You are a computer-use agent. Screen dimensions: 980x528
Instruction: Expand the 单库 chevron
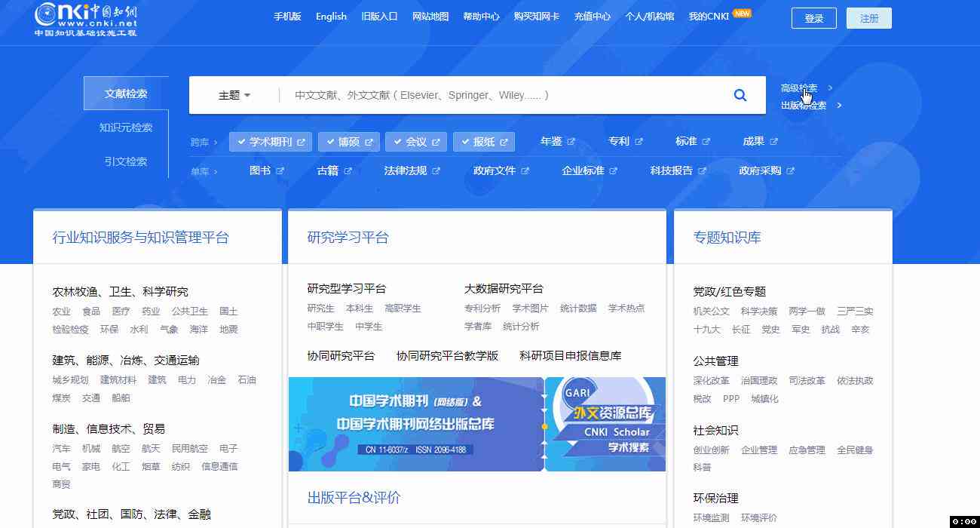pos(216,171)
